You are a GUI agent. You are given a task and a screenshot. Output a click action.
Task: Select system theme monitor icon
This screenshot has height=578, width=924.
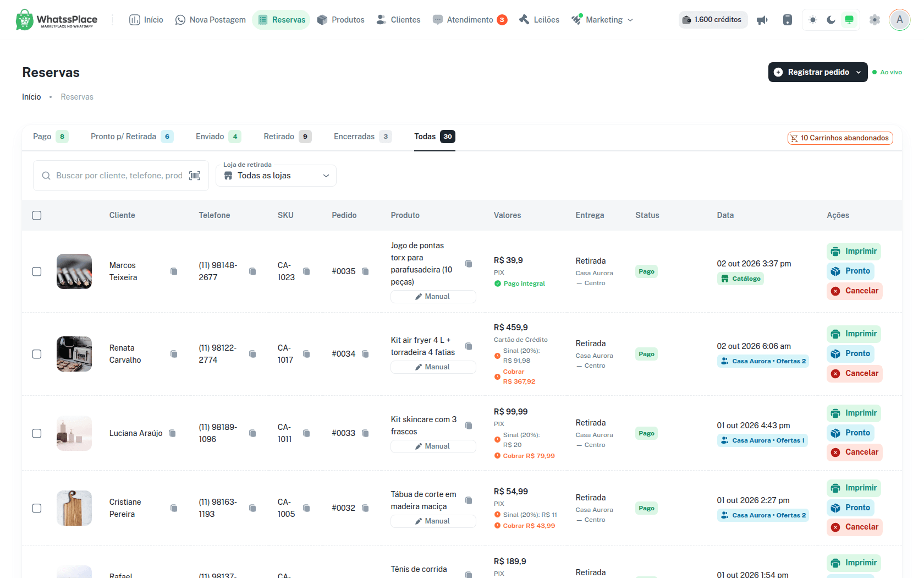click(849, 20)
